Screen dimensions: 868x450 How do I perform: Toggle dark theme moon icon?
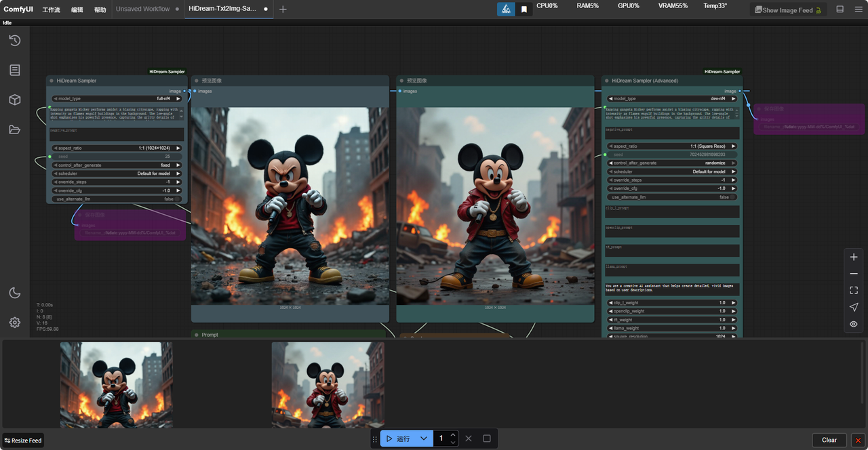[15, 293]
